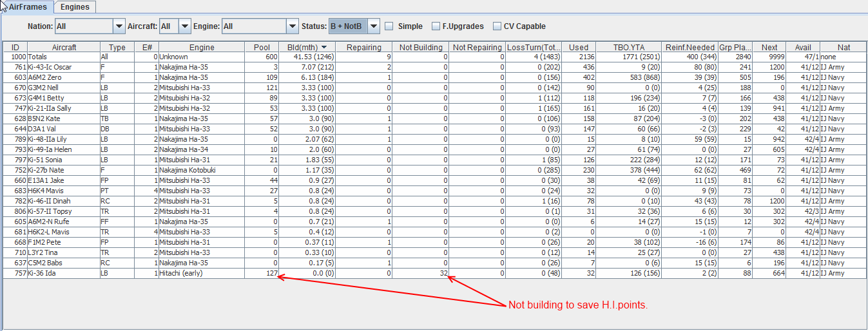
Task: Select the Ki-57-II Topsy aircraft
Action: coord(64,212)
